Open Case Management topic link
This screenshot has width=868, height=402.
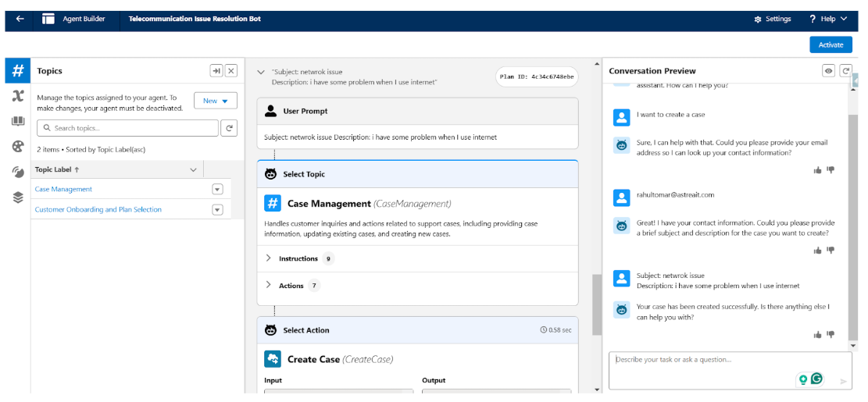(x=63, y=189)
